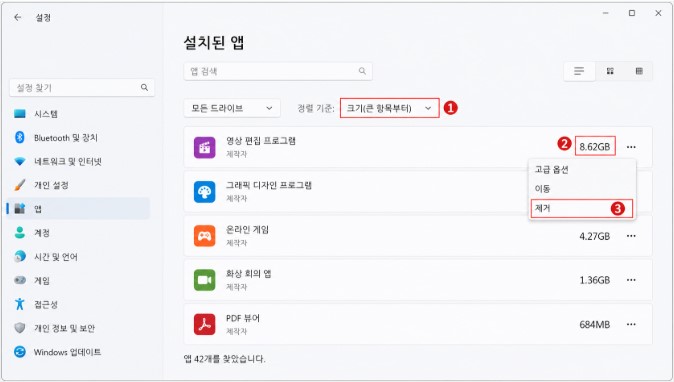
Task: Open Bluetooth 및 장치 settings
Action: [78, 138]
